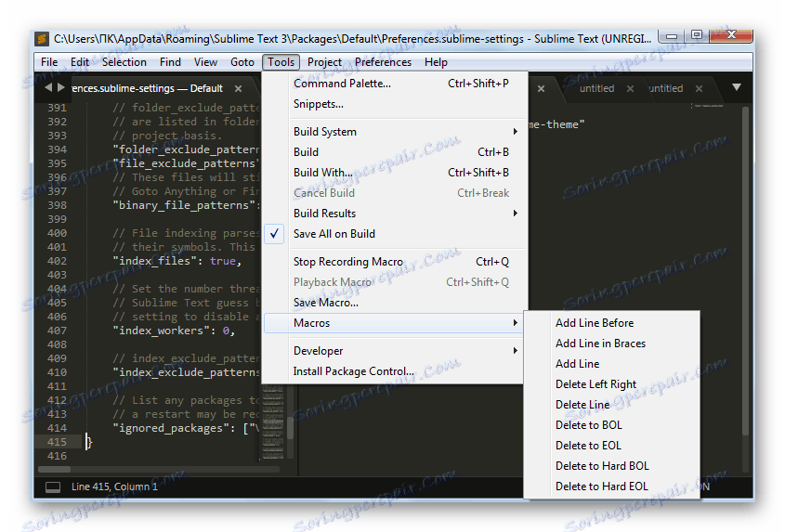Open the Help menu
The width and height of the screenshot is (785, 532).
coord(436,62)
